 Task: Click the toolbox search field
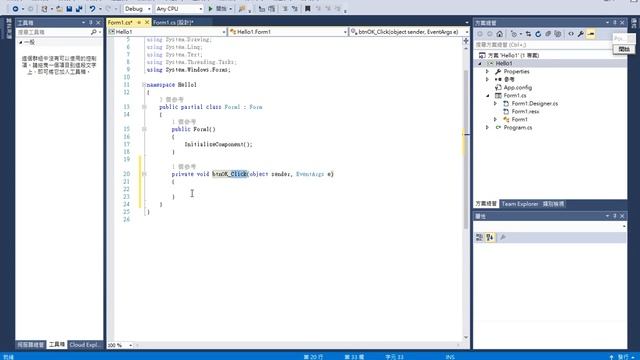(53, 32)
